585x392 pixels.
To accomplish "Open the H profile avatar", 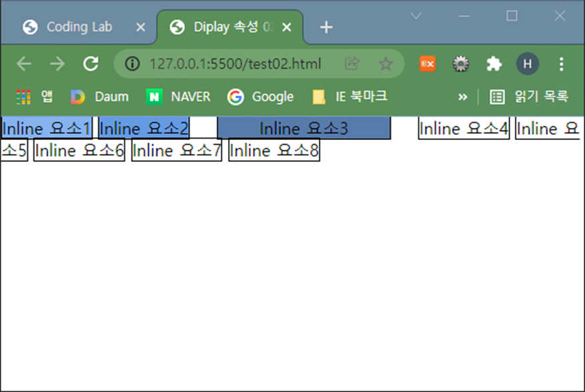I will pyautogui.click(x=527, y=64).
